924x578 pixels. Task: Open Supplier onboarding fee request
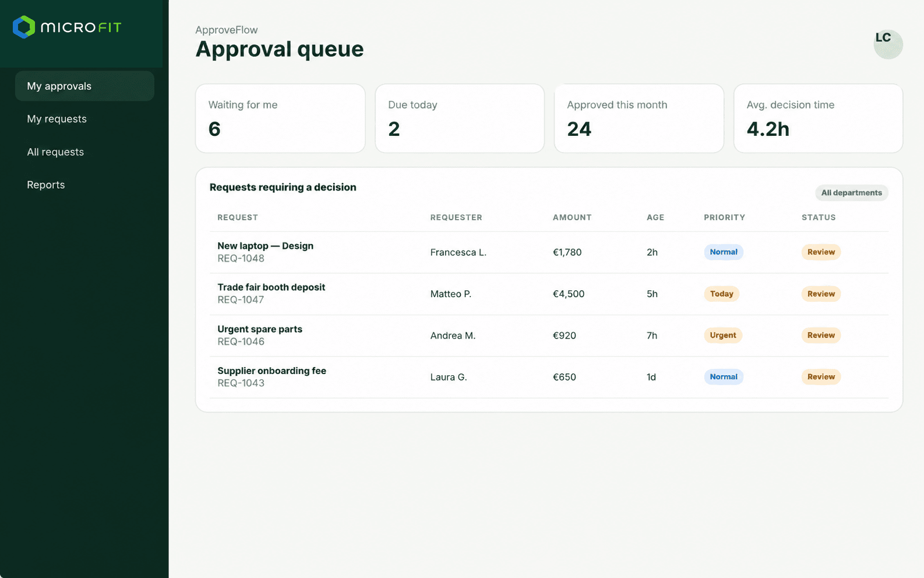coord(271,371)
